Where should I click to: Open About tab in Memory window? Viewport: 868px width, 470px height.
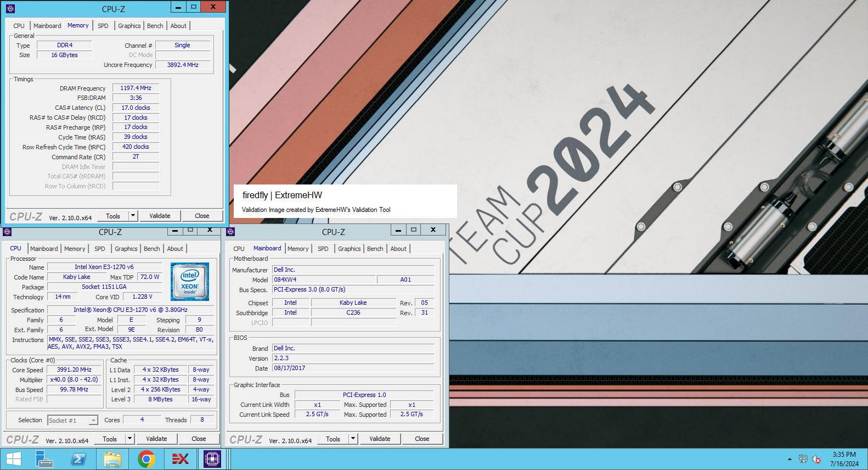pos(178,26)
